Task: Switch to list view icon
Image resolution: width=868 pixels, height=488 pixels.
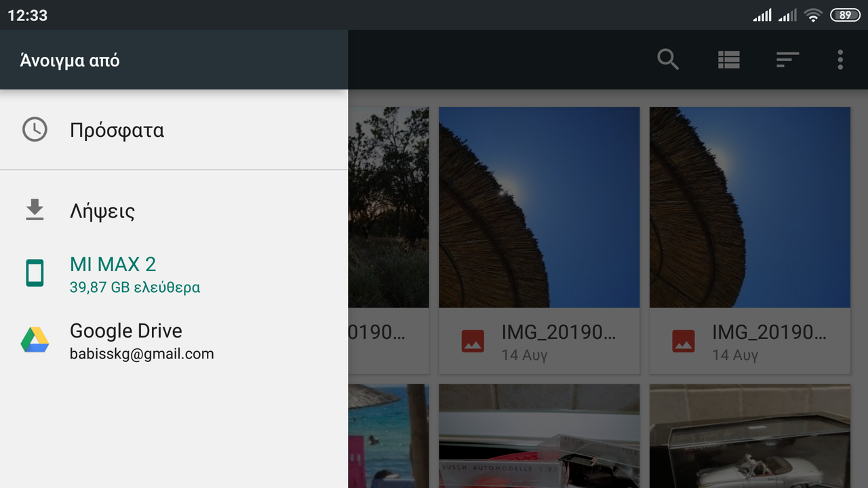Action: [728, 60]
